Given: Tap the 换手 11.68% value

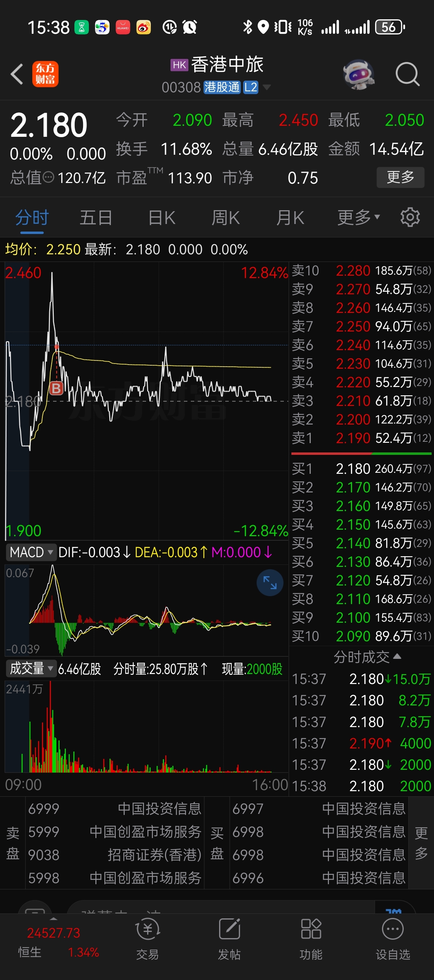Looking at the screenshot, I should [186, 149].
